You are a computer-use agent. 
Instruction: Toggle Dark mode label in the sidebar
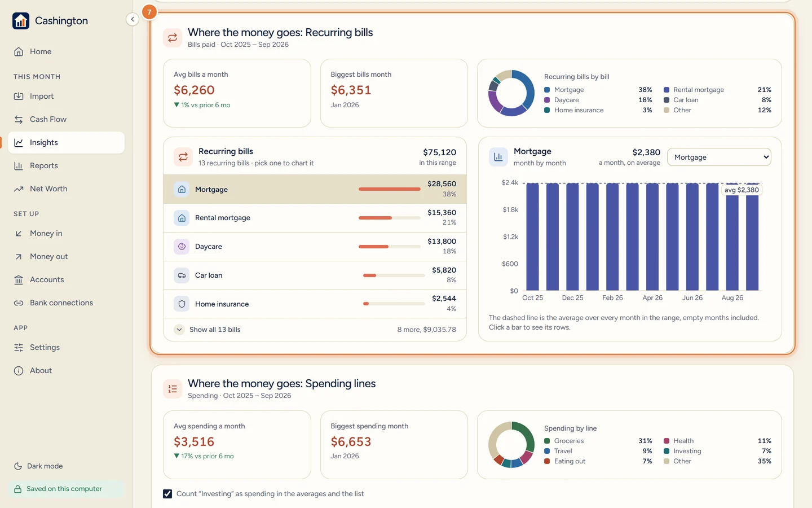point(45,466)
